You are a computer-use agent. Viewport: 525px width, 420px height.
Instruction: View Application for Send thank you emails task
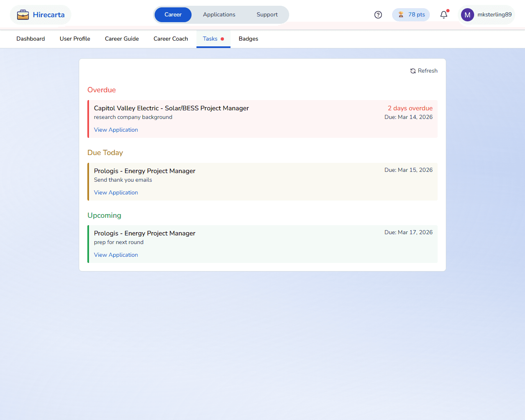(x=116, y=193)
